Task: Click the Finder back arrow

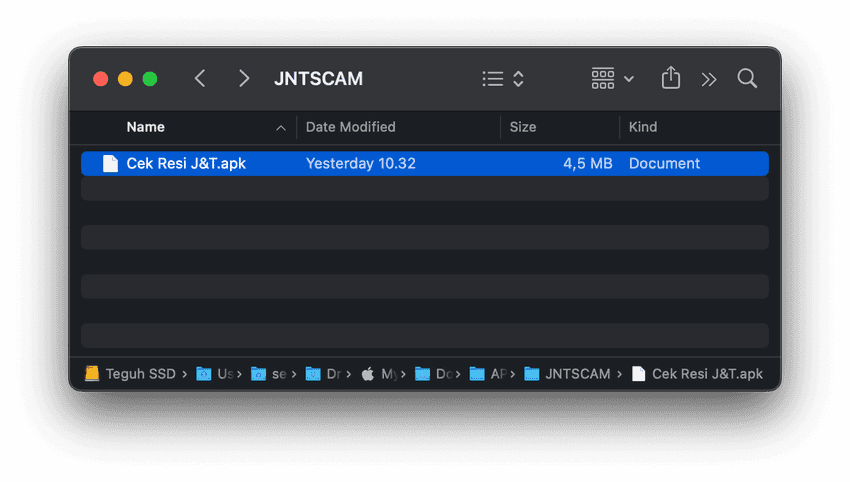Action: [x=200, y=78]
